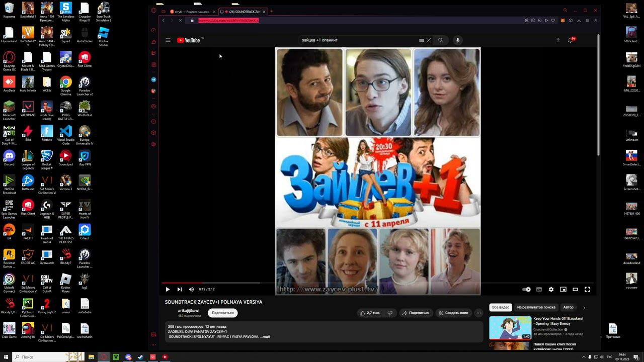Viewport: 644px width, 362px height.
Task: Select the Roblox Studio desktop icon
Action: point(103,37)
